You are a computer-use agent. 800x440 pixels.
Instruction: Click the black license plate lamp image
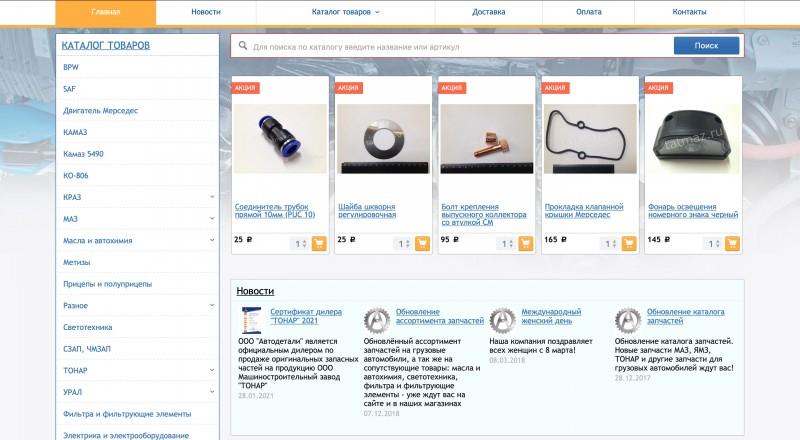693,139
